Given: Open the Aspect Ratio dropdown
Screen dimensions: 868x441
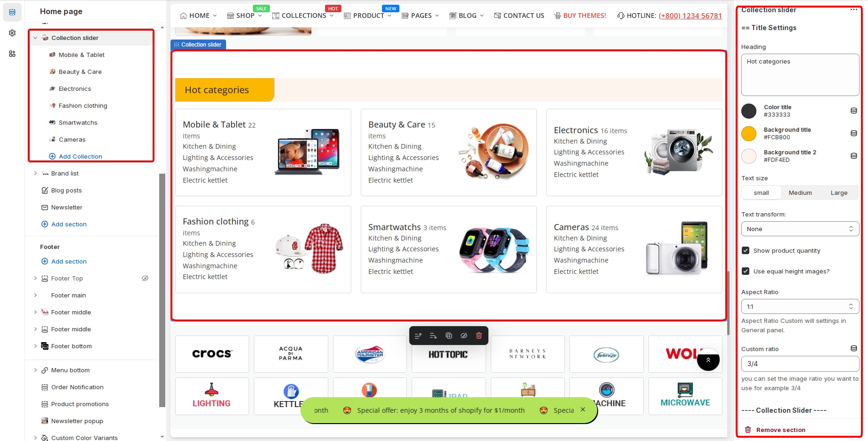Looking at the screenshot, I should point(800,307).
